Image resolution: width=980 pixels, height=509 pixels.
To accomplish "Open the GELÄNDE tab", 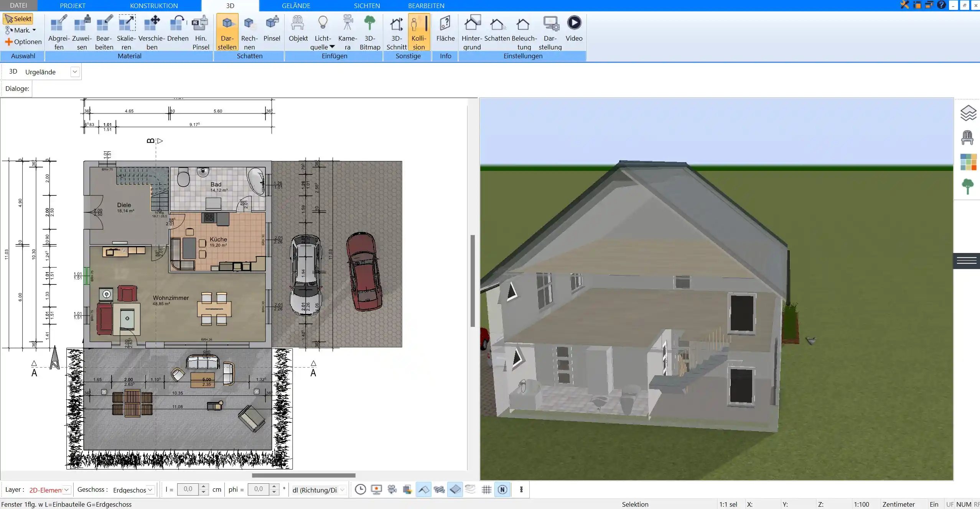I will [296, 6].
